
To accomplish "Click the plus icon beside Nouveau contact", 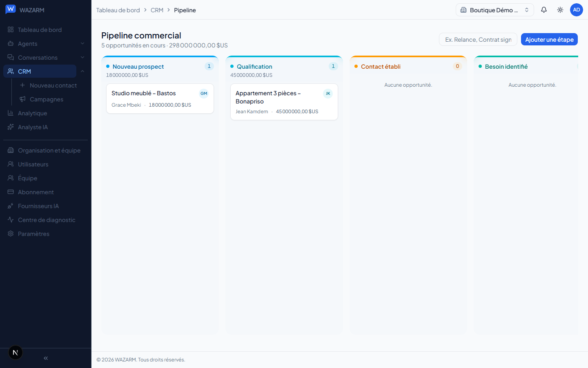I will 22,85.
